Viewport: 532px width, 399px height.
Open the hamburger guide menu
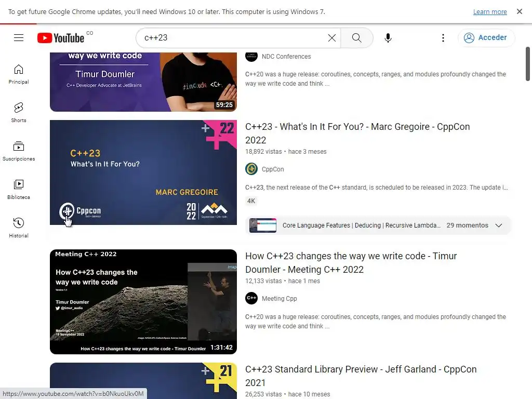click(19, 37)
